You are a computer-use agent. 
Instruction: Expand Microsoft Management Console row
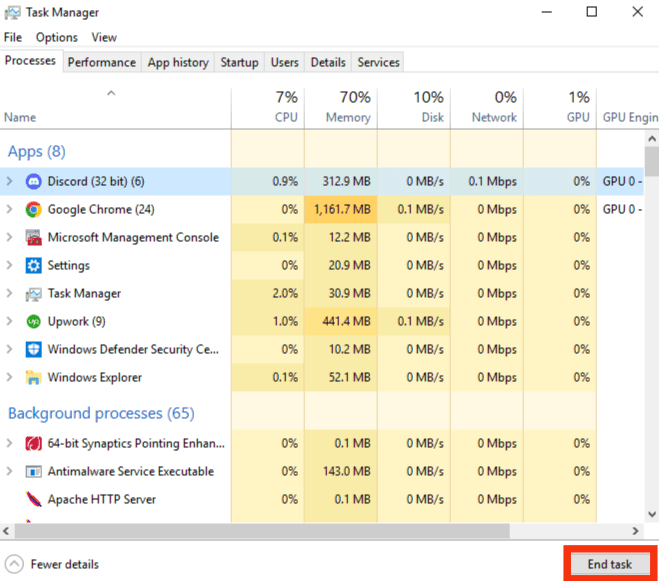pyautogui.click(x=9, y=238)
